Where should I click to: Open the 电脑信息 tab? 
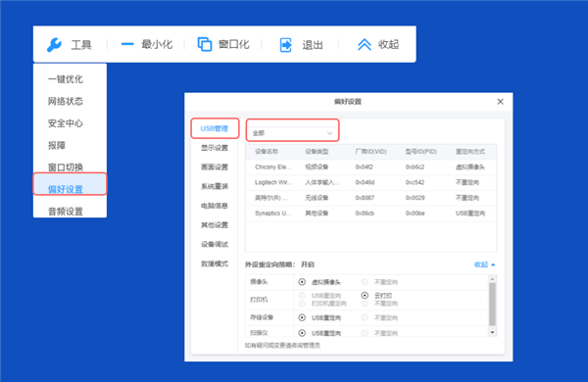(215, 206)
